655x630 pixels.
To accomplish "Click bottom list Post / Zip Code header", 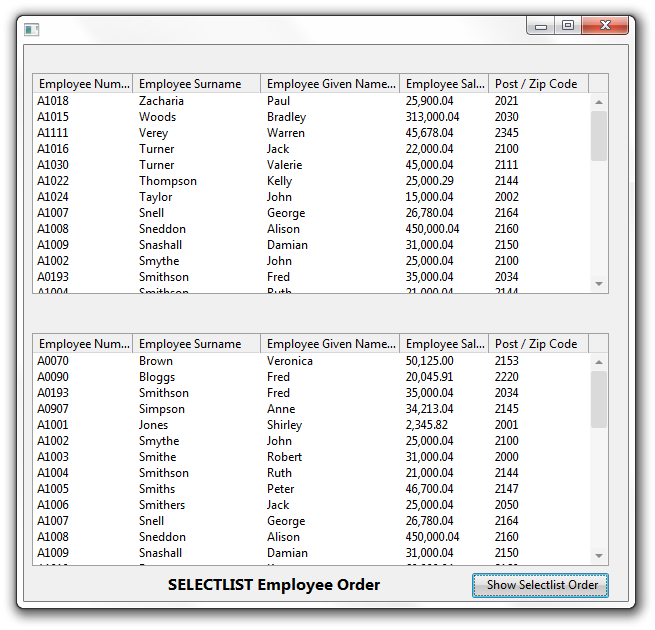I will coord(538,343).
